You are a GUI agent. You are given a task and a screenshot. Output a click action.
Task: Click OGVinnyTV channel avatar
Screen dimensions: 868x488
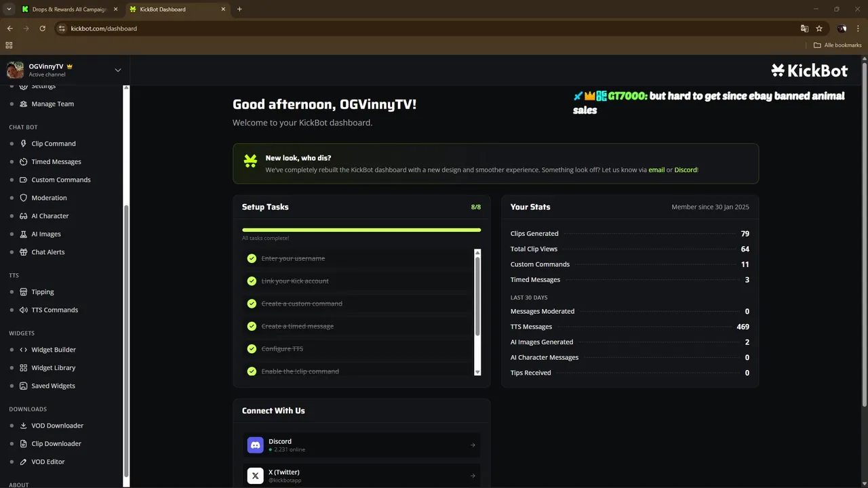pyautogui.click(x=15, y=70)
